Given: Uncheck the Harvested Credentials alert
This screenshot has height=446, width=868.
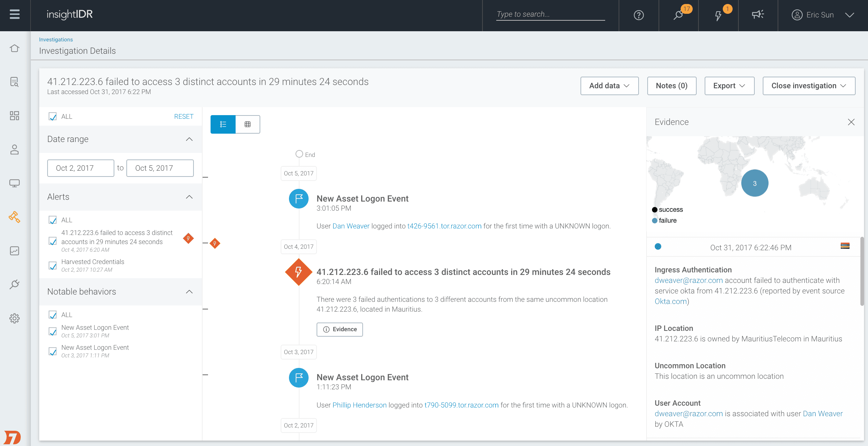Looking at the screenshot, I should pos(53,265).
